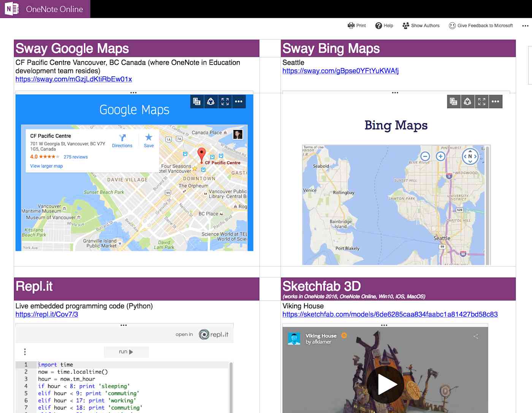Open the sway.com/gBpse0YFtYuKWAfj link
This screenshot has height=413, width=532.
click(340, 71)
